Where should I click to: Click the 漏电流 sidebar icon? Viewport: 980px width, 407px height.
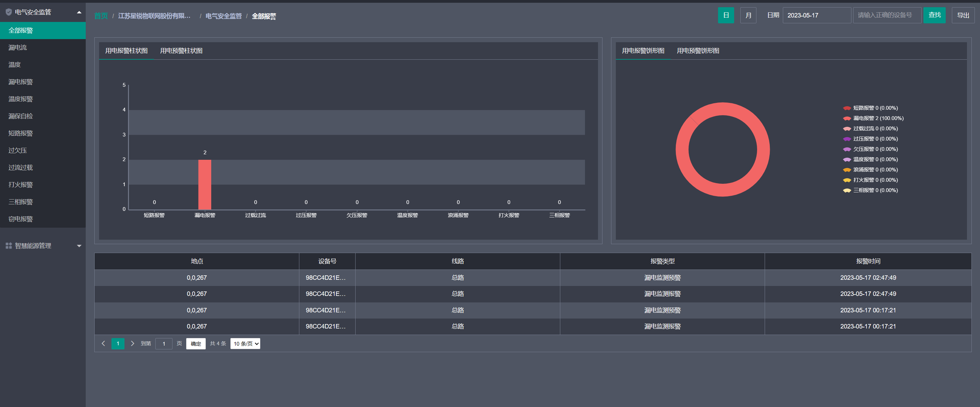tap(19, 47)
